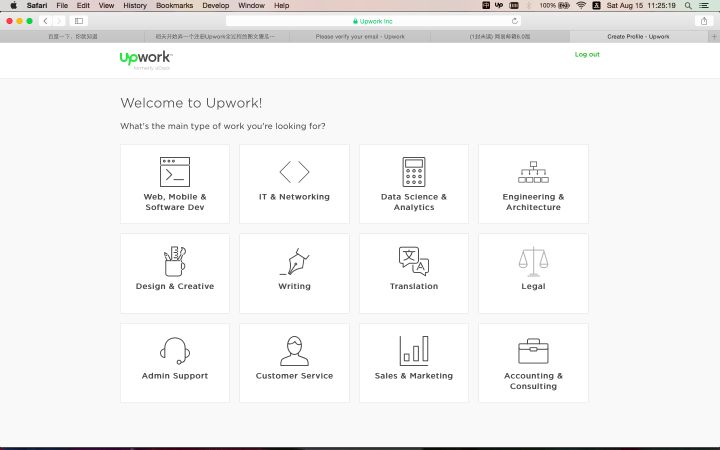This screenshot has width=720, height=450.
Task: Choose the Sales & Marketing bar chart icon
Action: coord(413,350)
